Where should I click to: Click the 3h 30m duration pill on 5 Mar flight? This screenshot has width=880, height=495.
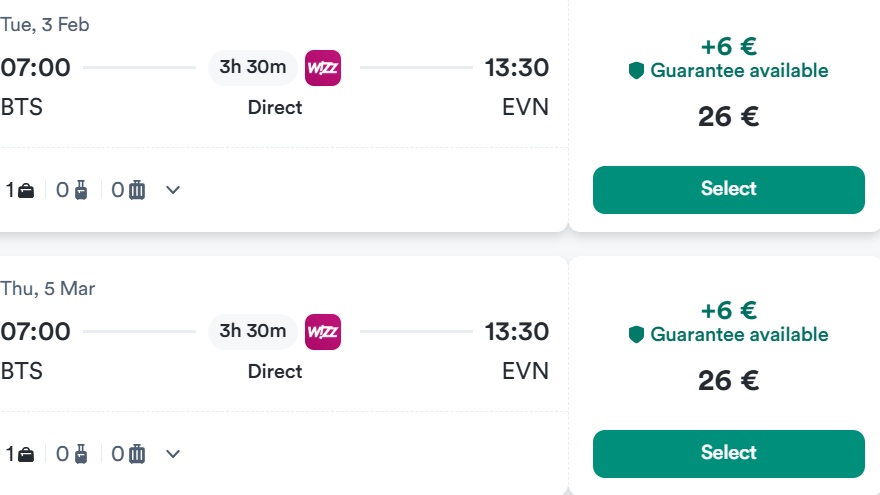coord(253,332)
